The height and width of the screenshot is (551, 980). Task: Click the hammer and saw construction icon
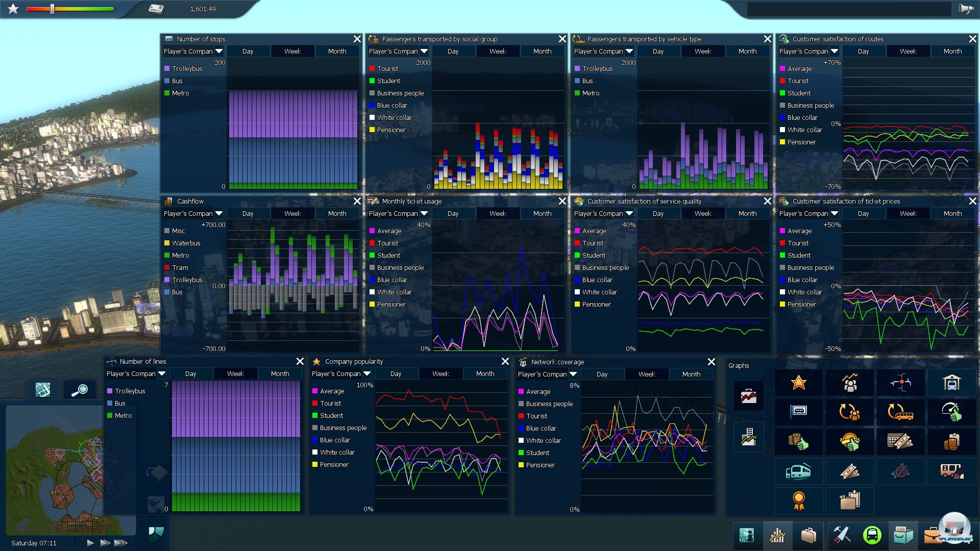(x=841, y=535)
